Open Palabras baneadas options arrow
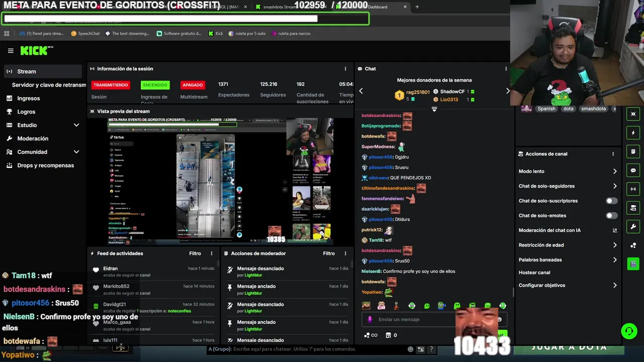 click(615, 260)
